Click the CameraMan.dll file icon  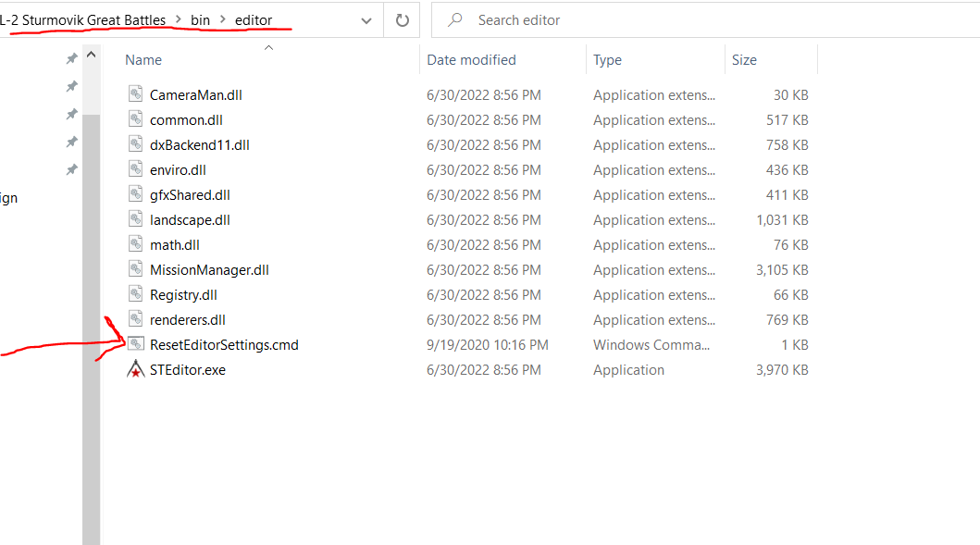[136, 93]
